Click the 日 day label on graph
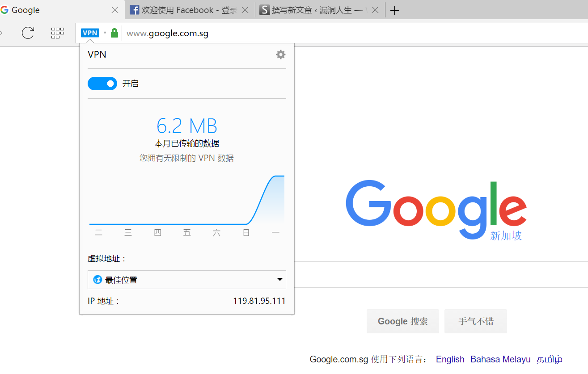This screenshot has height=374, width=588. click(x=246, y=232)
